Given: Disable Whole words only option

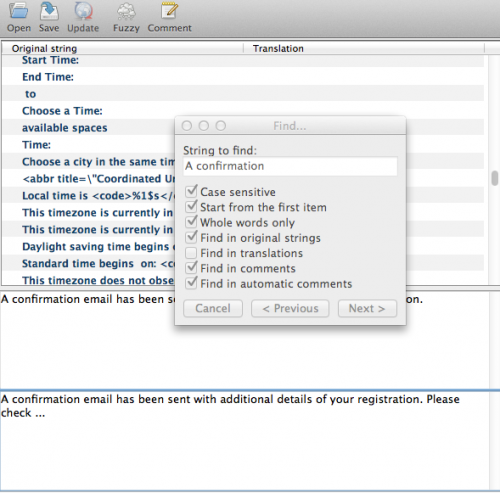Looking at the screenshot, I should [x=191, y=222].
